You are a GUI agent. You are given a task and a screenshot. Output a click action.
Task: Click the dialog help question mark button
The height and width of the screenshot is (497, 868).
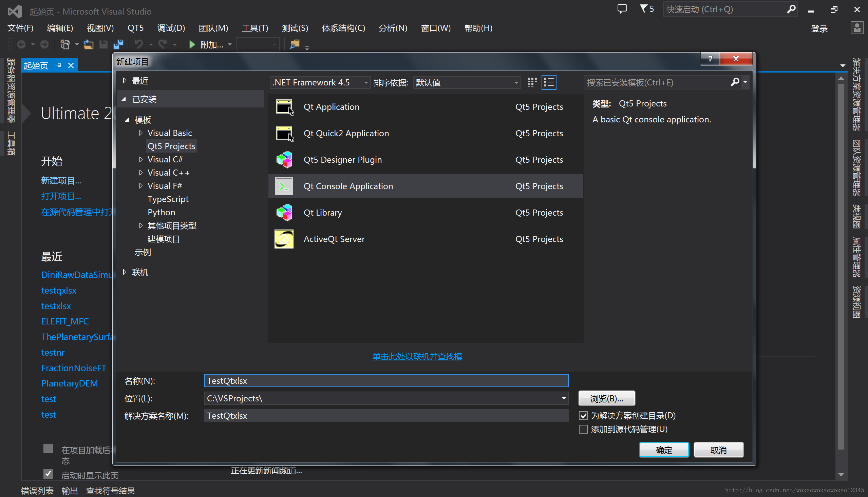coord(710,59)
